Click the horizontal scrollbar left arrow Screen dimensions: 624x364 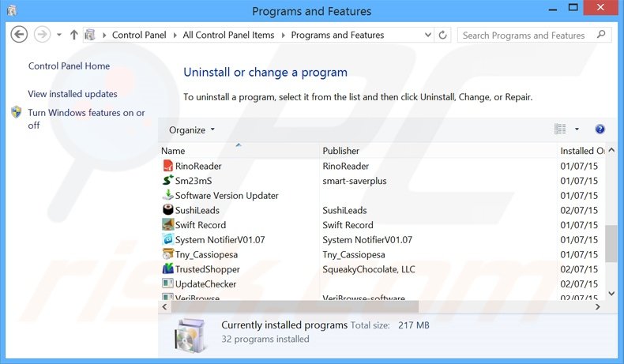click(164, 306)
